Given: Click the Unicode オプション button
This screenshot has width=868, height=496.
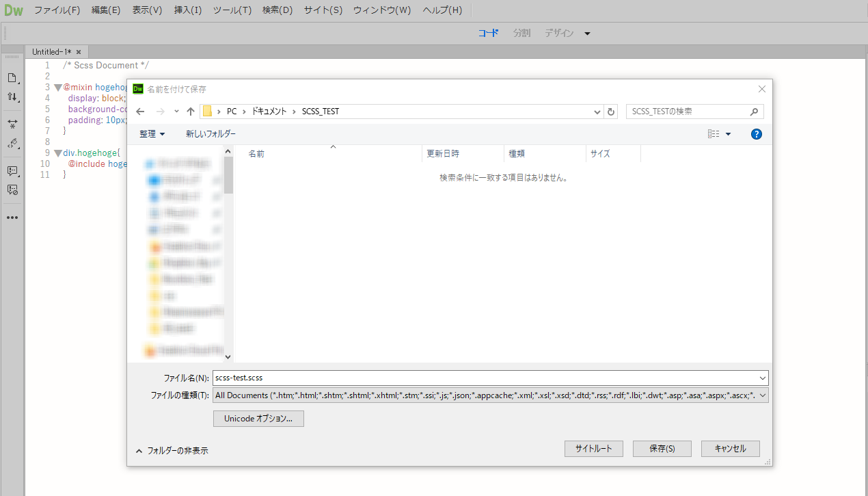Looking at the screenshot, I should pyautogui.click(x=258, y=418).
